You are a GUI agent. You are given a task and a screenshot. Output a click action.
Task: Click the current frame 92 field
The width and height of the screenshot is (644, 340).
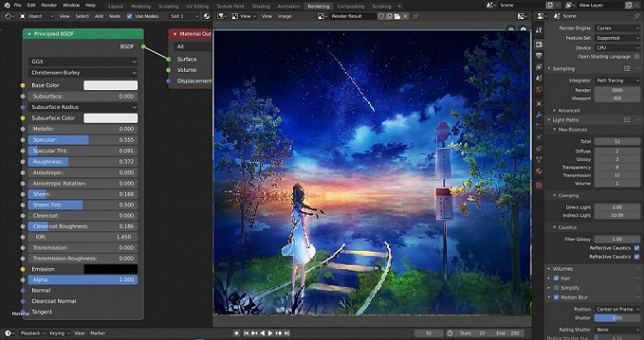(x=429, y=333)
